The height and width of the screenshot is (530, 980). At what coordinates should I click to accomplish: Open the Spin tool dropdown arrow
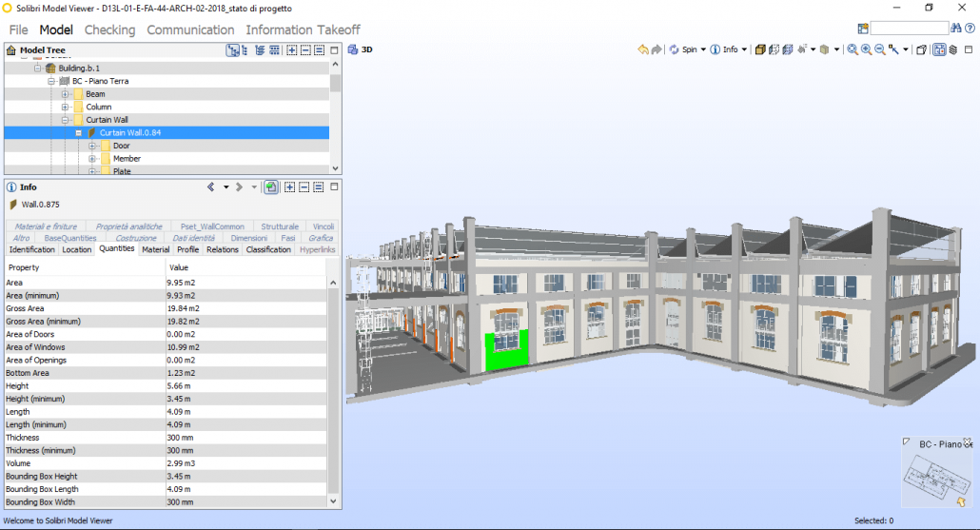click(x=703, y=49)
